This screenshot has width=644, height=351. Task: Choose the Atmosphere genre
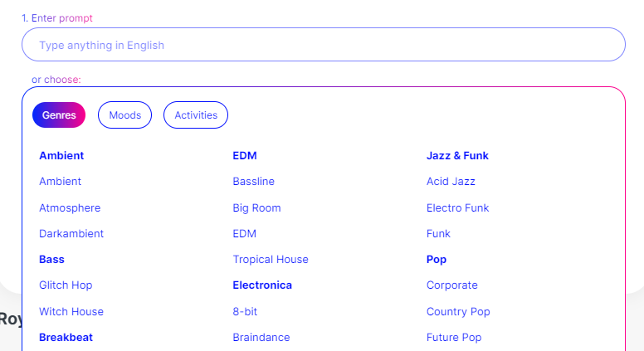[70, 207]
